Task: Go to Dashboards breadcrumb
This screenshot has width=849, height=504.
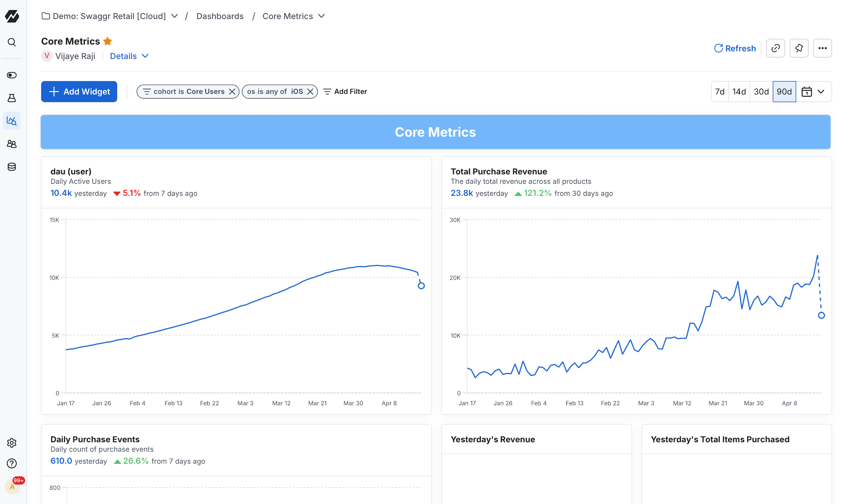Action: click(x=220, y=16)
